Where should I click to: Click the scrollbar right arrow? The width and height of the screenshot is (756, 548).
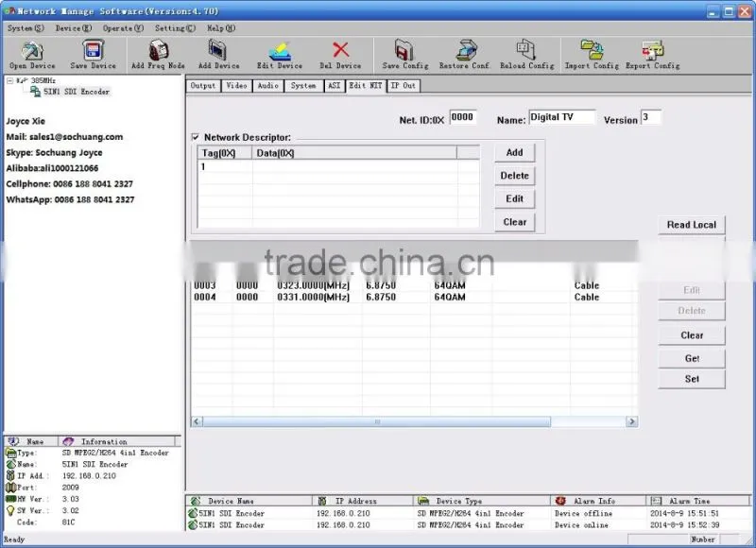(x=631, y=421)
